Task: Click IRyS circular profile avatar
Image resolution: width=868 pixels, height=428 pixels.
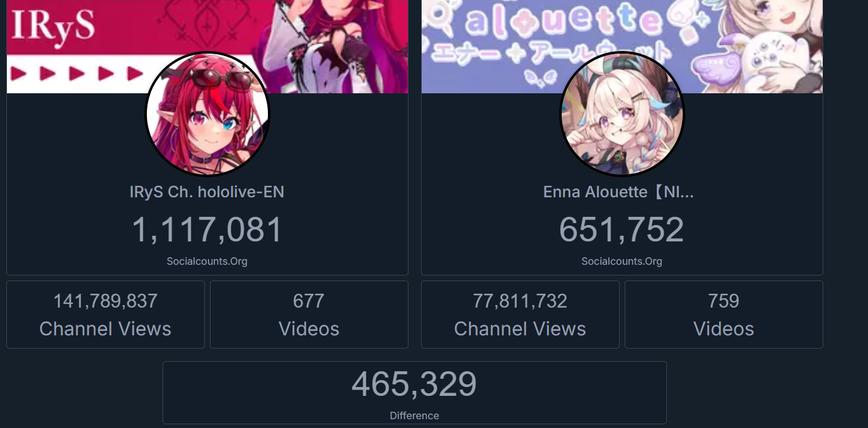Action: click(207, 113)
